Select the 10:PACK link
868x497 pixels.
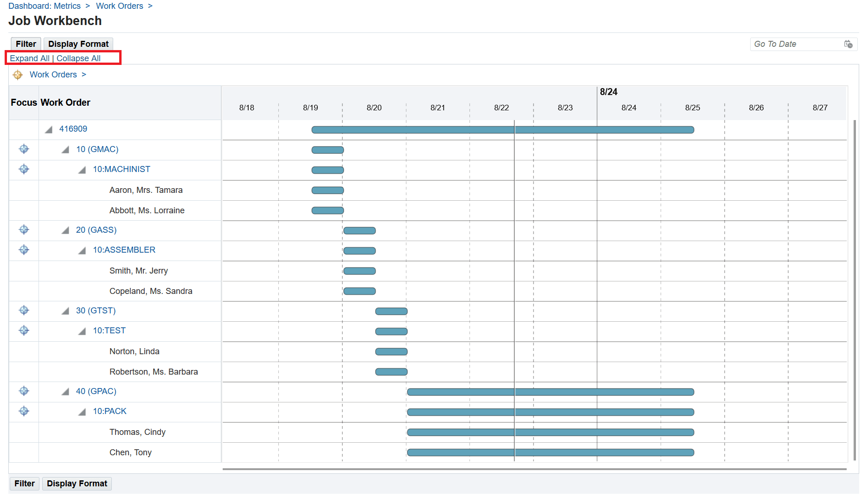coord(110,411)
